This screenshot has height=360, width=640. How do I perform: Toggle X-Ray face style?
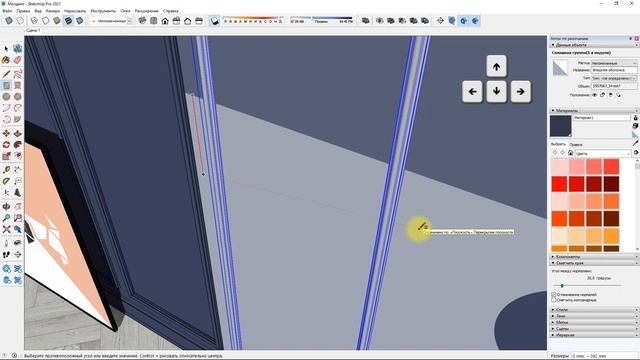coord(9,21)
